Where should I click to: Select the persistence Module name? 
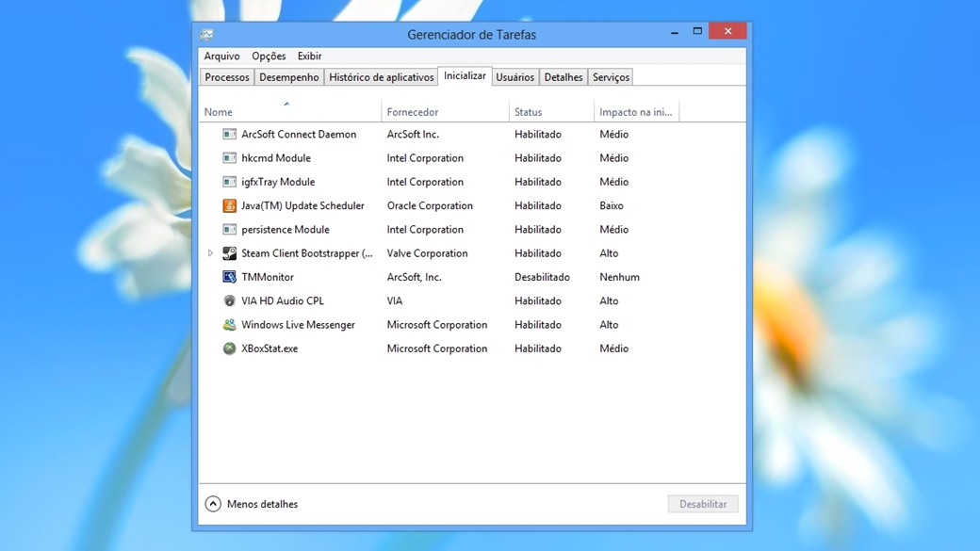(x=285, y=229)
